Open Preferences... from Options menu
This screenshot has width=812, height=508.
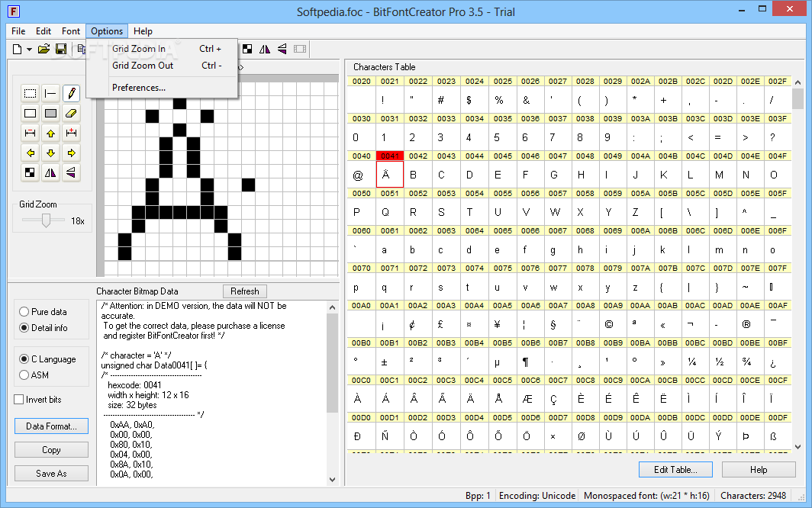(x=162, y=88)
